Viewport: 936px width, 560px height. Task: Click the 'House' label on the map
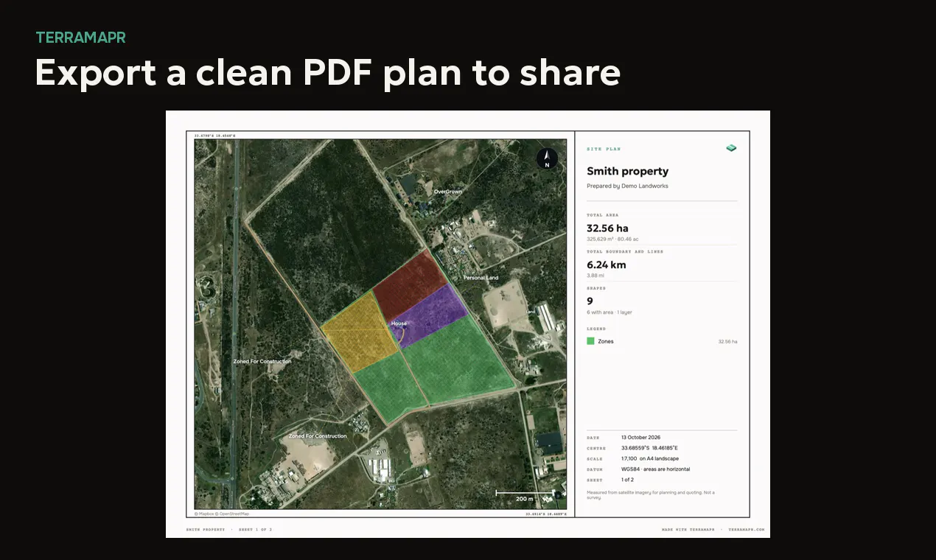pyautogui.click(x=399, y=323)
